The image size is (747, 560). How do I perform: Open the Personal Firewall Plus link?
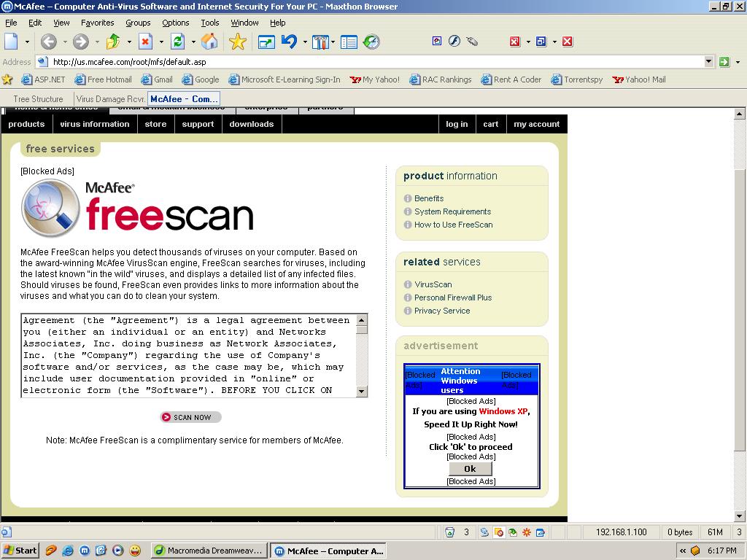(x=453, y=297)
